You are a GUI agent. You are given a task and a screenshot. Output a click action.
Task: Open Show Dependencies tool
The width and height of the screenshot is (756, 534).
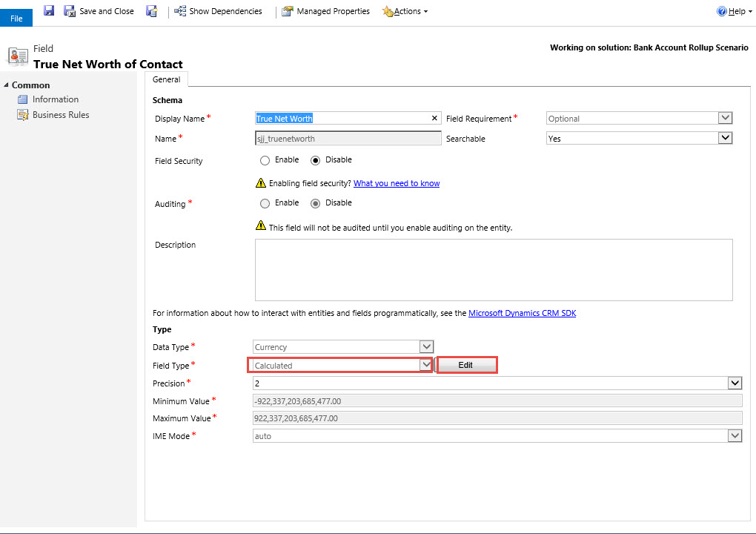point(218,11)
